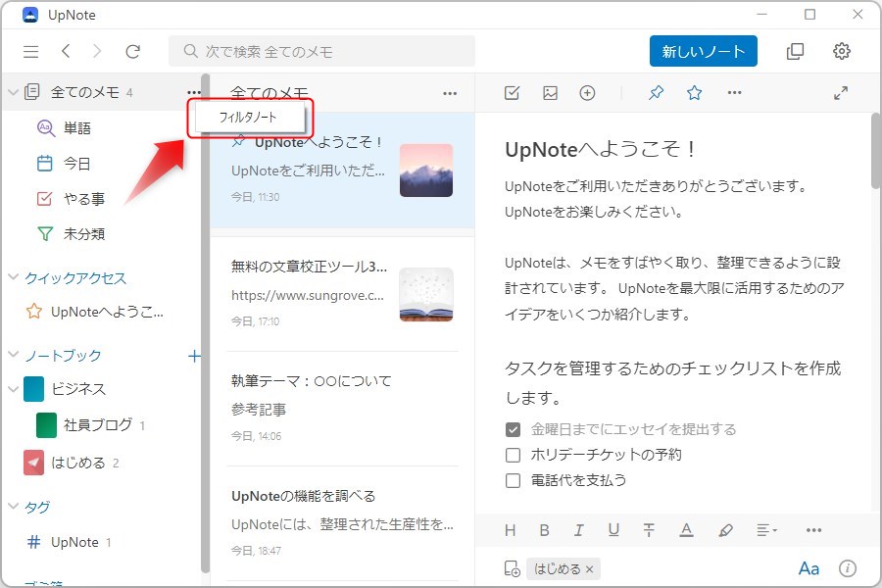The image size is (882, 588).
Task: Go forward with the right arrow
Action: [97, 51]
